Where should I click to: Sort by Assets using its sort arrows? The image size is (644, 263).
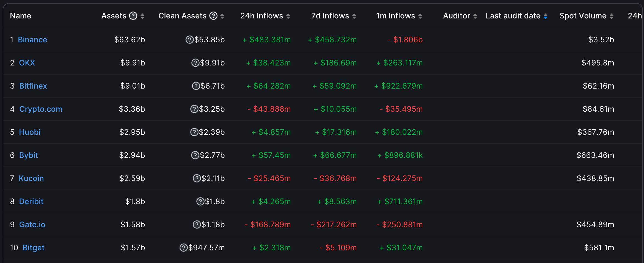tap(142, 16)
